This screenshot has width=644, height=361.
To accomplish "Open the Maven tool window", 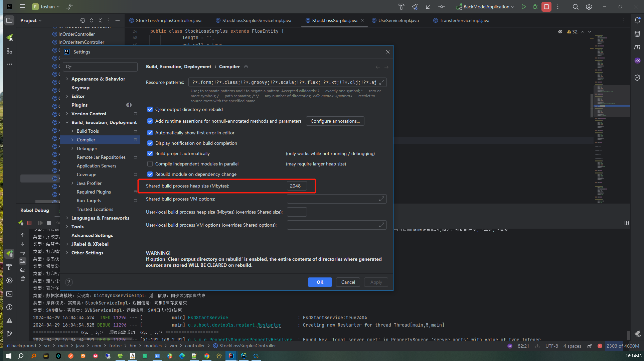I will coord(637,47).
